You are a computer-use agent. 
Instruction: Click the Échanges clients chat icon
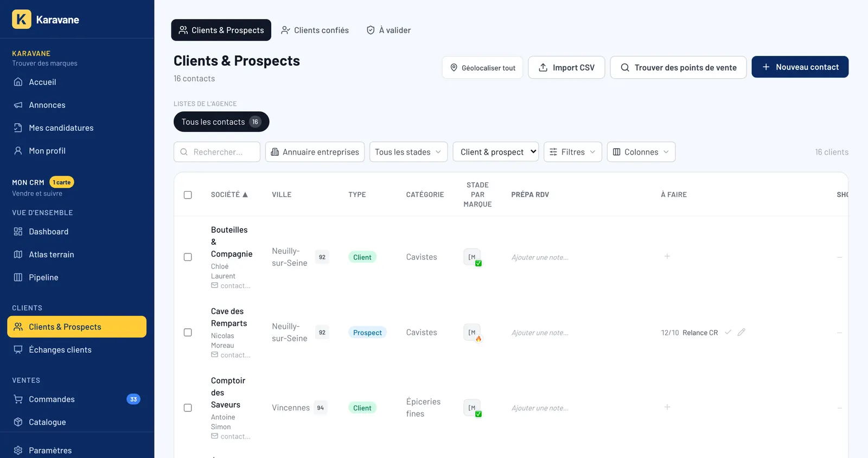[x=18, y=349]
